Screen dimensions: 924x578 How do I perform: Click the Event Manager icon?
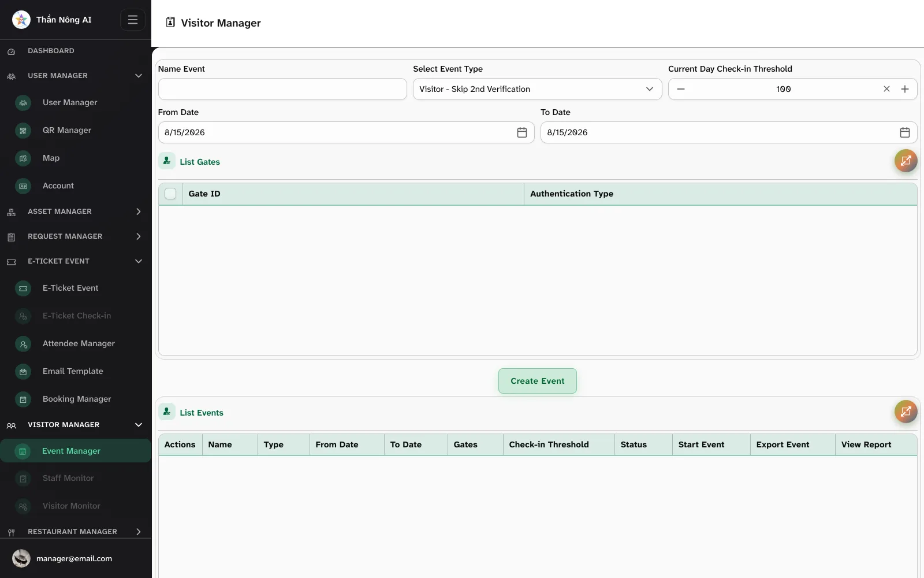pyautogui.click(x=23, y=451)
